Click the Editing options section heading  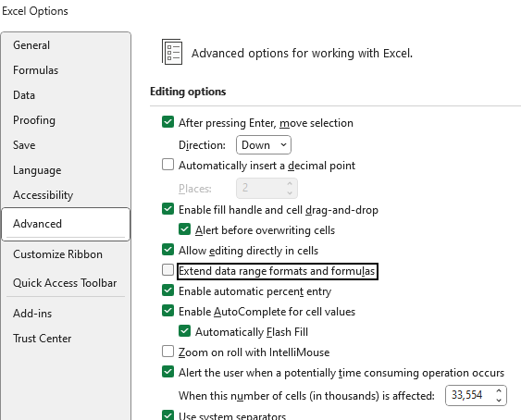tap(188, 92)
